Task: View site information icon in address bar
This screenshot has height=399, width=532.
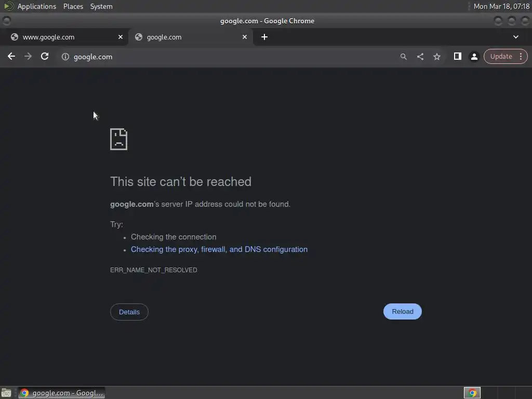Action: click(x=65, y=57)
